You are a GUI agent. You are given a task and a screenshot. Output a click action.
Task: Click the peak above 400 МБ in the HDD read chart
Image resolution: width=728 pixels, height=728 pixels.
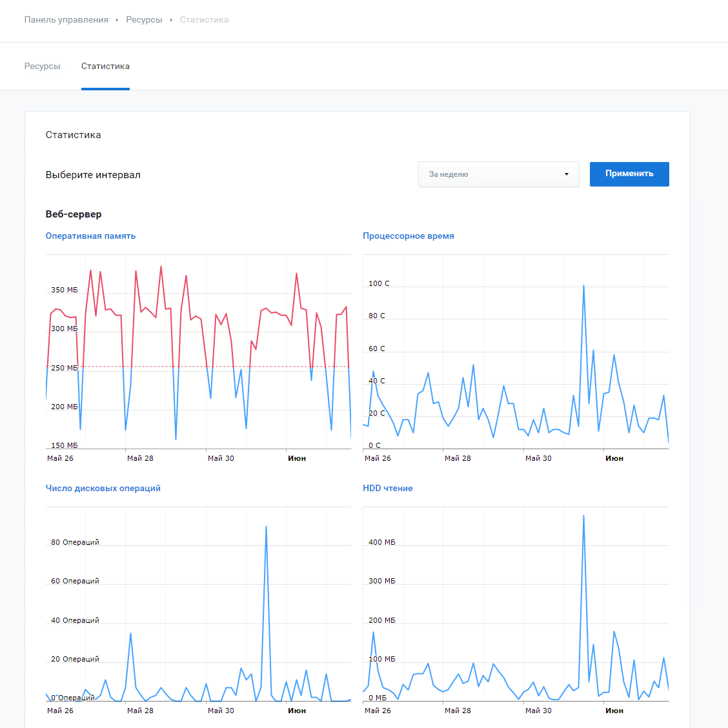(x=583, y=516)
